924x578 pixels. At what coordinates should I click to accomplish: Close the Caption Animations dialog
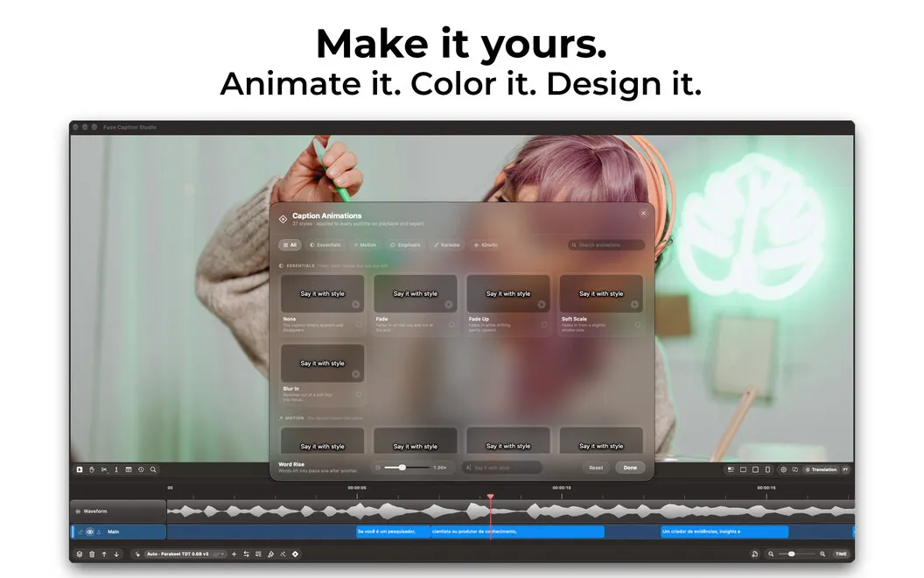click(643, 214)
